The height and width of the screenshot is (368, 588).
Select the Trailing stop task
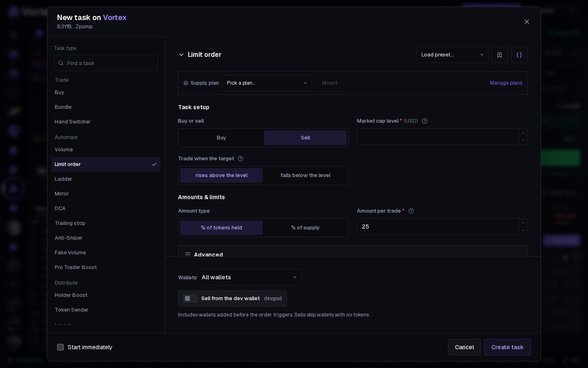(x=106, y=223)
